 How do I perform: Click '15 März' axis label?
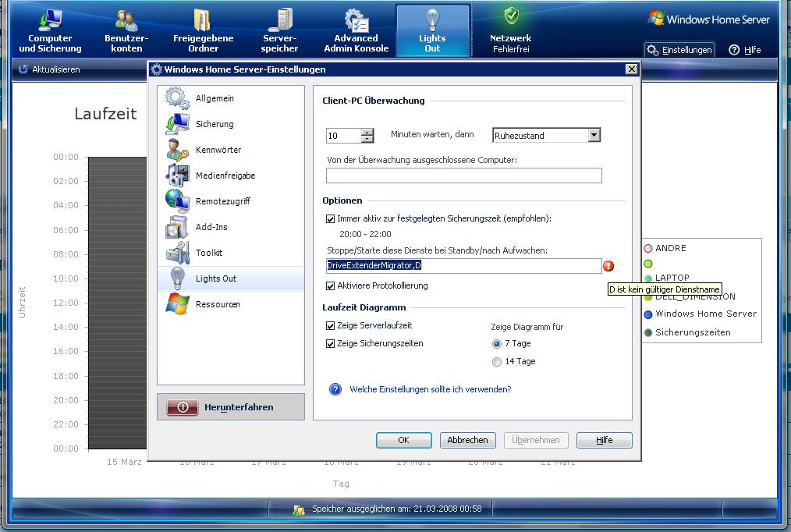point(124,462)
